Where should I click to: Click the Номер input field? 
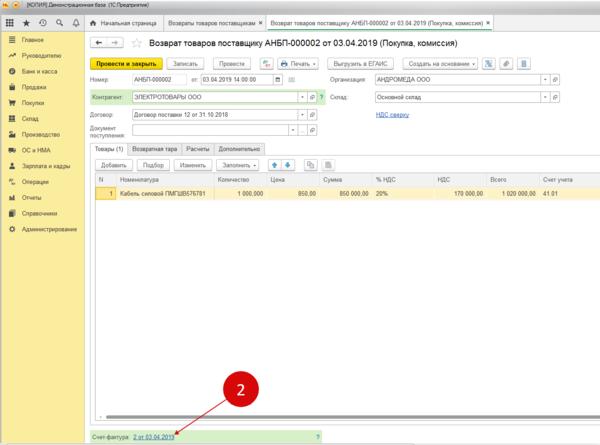coord(159,80)
